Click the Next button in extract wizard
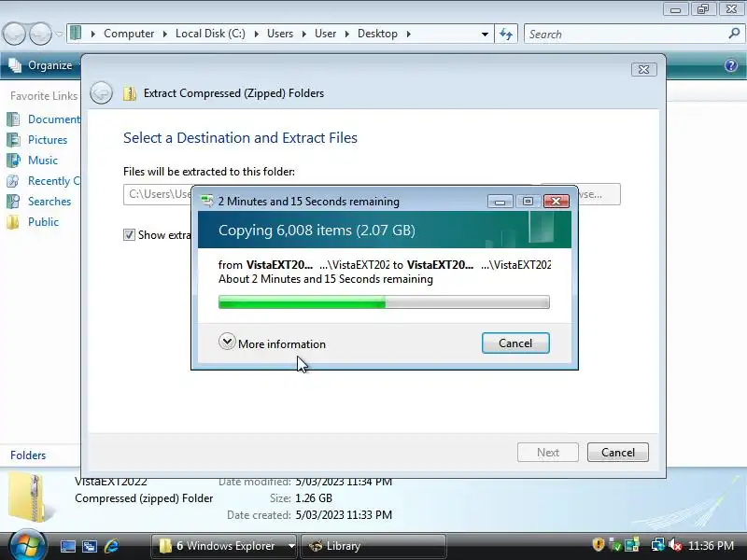This screenshot has width=747, height=560. tap(548, 453)
